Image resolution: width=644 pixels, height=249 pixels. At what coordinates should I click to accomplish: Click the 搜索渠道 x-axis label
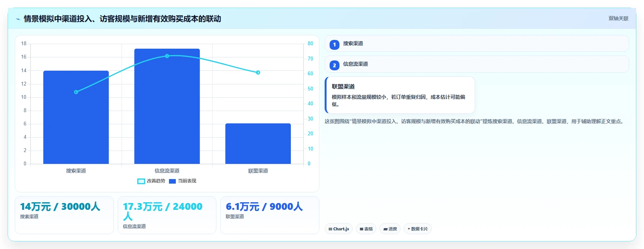[x=76, y=171]
